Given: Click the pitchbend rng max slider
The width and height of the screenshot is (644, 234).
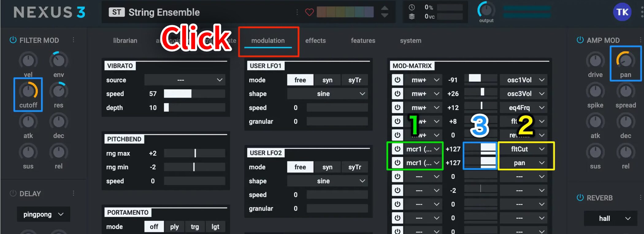Looking at the screenshot, I should pos(194,153).
